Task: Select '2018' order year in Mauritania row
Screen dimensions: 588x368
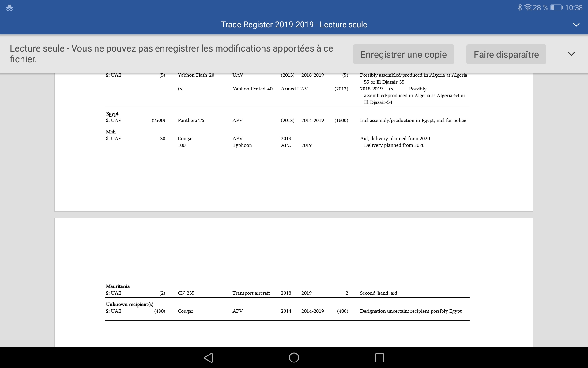Action: click(286, 293)
